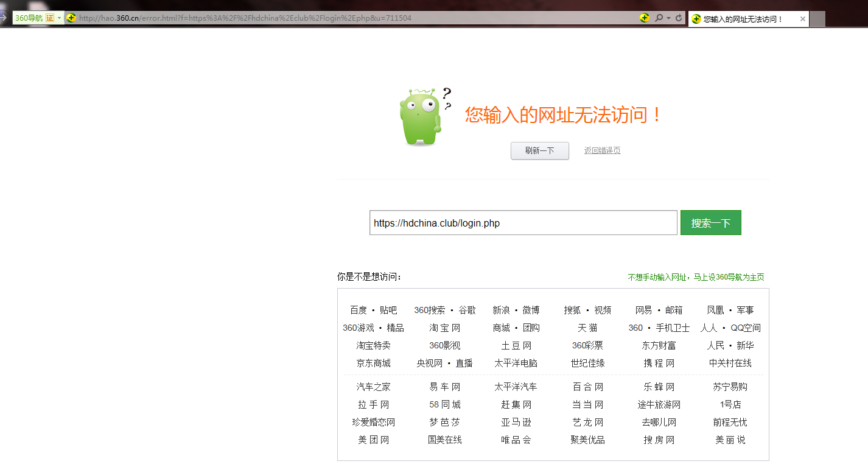Visit the 去哪儿网 link
868x475 pixels.
[x=659, y=422]
